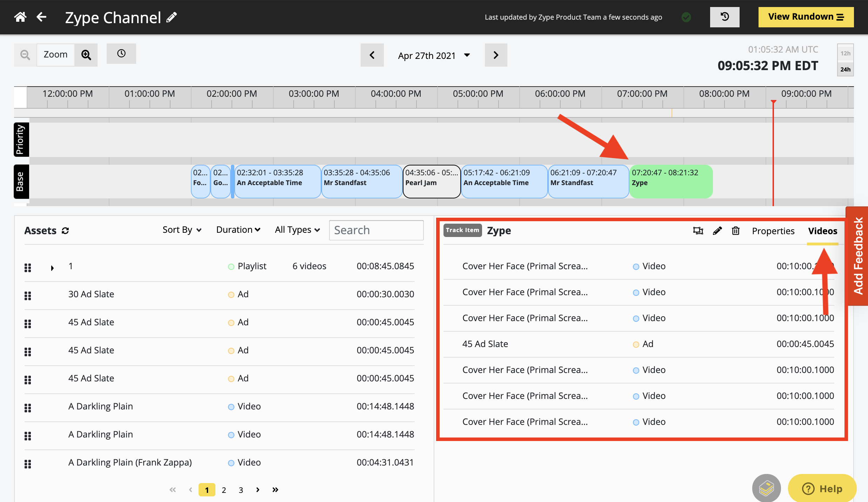Select the truncated Fo... timeline block
The image size is (868, 502).
pos(200,182)
